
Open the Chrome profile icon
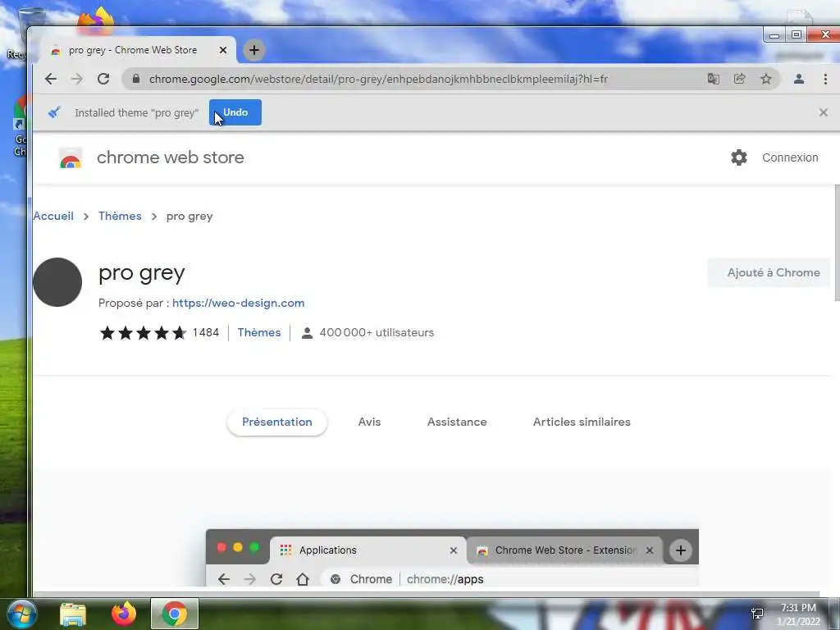tap(799, 80)
